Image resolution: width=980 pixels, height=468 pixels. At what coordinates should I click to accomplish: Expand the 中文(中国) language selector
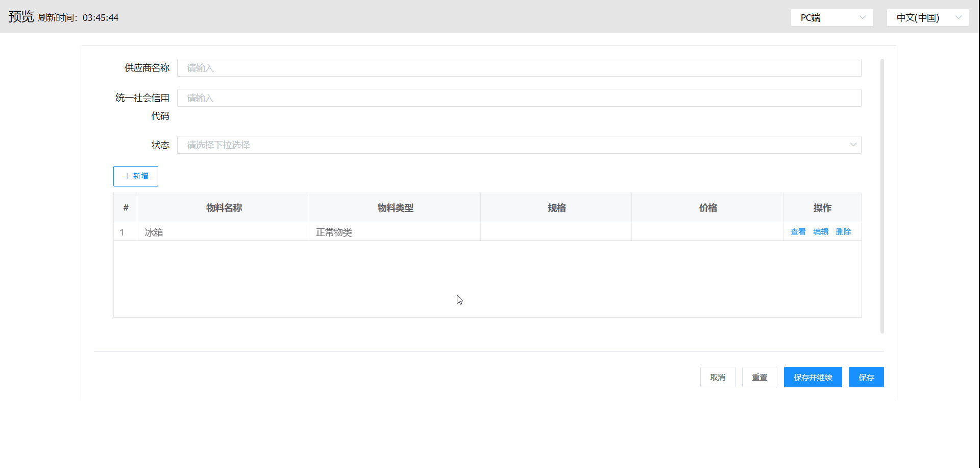(927, 18)
